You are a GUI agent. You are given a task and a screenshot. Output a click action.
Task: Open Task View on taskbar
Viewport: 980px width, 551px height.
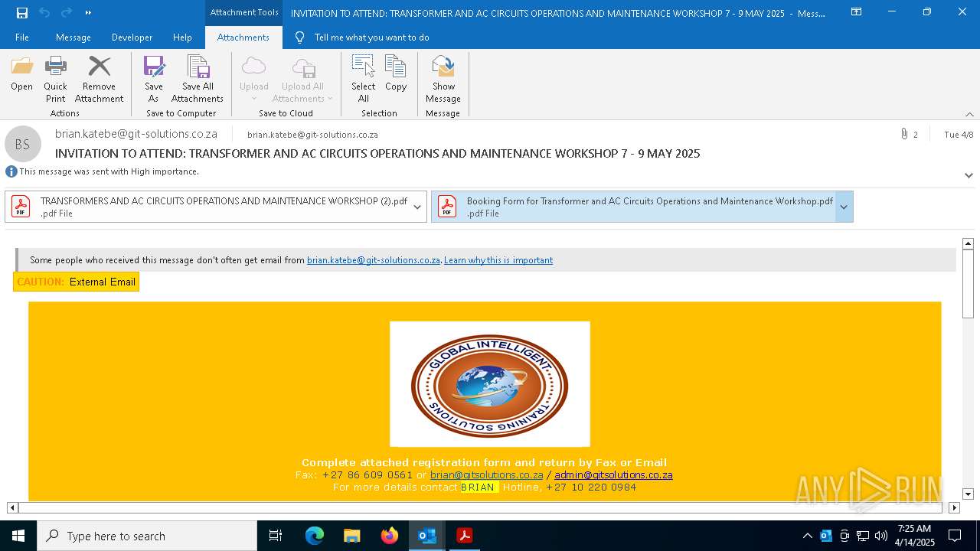(x=276, y=536)
